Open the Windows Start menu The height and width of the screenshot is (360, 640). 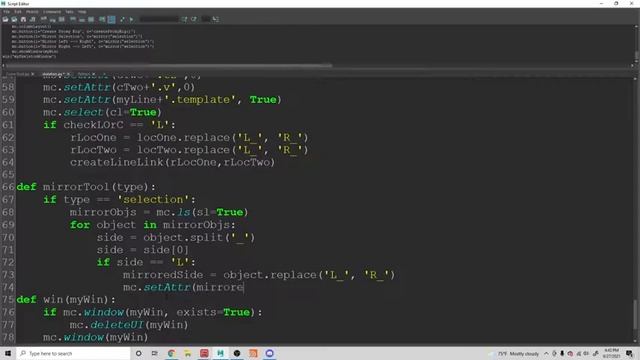point(8,353)
